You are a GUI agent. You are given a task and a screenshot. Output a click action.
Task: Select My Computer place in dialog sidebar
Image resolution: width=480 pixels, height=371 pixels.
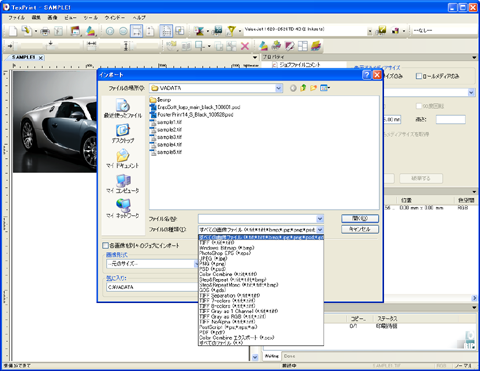(x=123, y=184)
